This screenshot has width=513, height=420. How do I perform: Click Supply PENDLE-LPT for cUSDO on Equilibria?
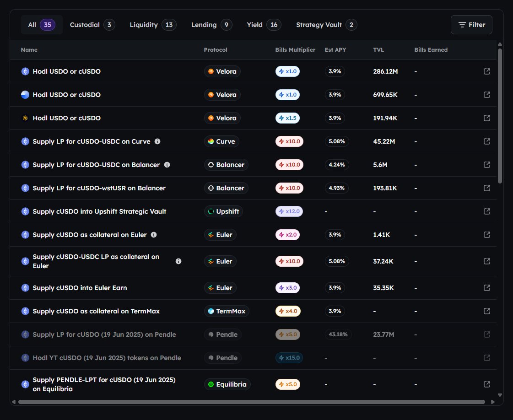104,384
